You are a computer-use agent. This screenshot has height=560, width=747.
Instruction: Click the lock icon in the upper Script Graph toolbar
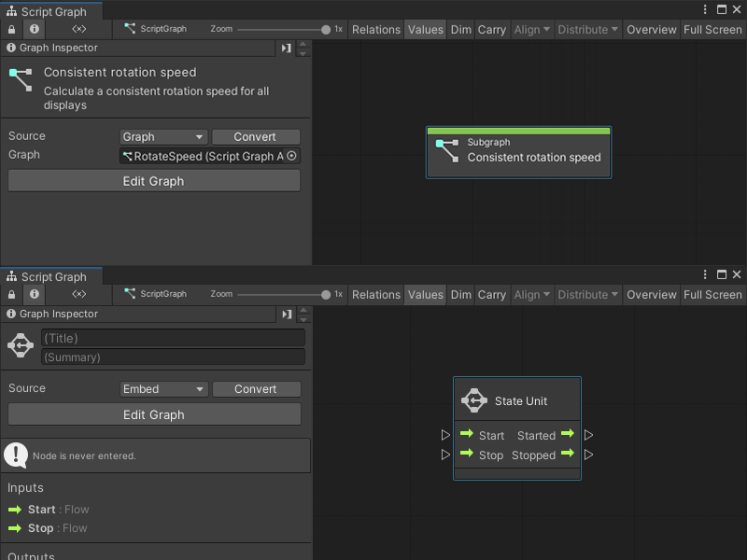[11, 30]
